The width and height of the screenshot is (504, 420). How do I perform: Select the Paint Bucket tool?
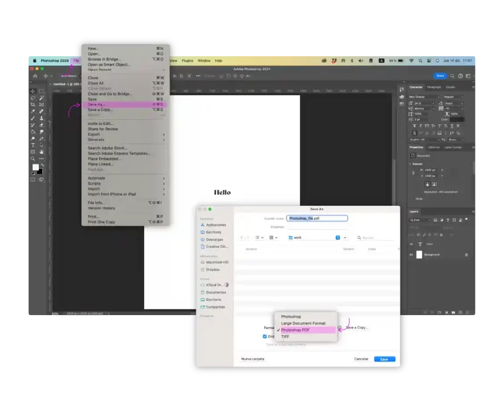33,132
